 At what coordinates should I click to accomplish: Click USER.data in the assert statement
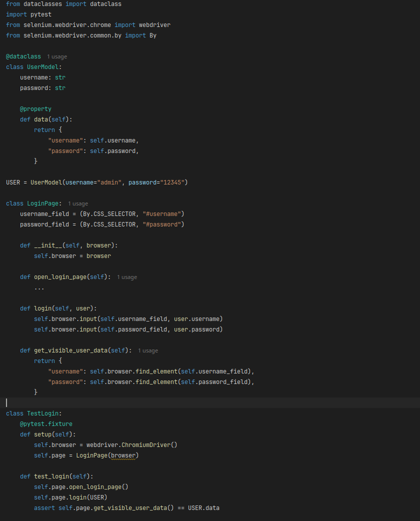click(x=203, y=508)
